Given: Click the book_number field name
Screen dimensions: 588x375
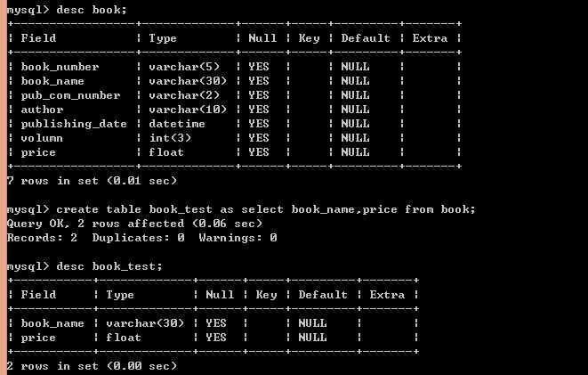Looking at the screenshot, I should pyautogui.click(x=60, y=67).
